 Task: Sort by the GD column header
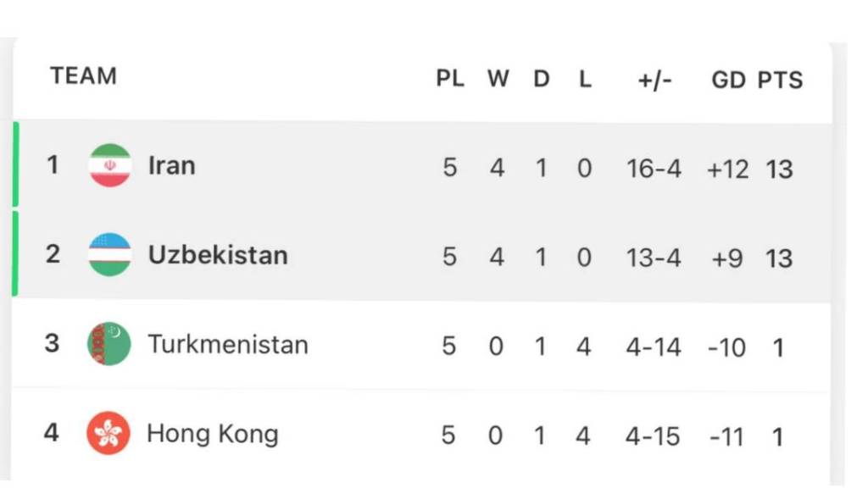pos(728,80)
